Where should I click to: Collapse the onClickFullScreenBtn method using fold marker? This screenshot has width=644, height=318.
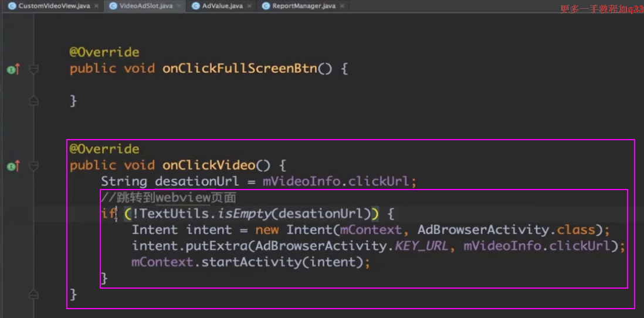pos(33,69)
